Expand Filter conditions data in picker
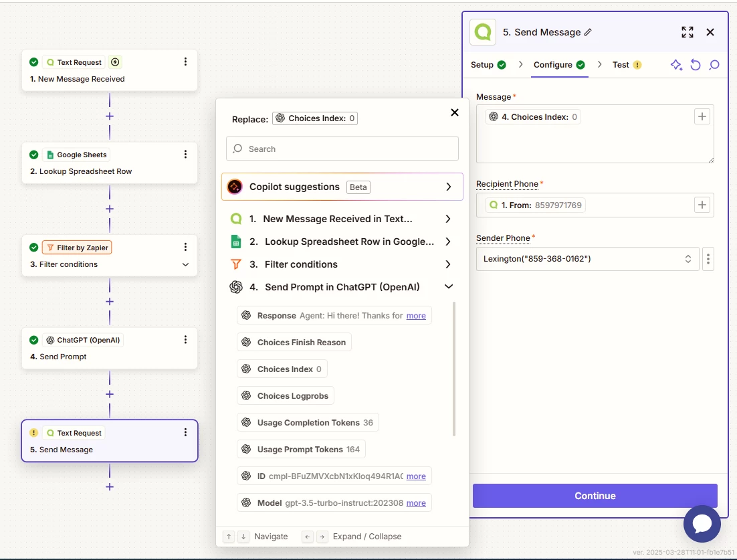Screen dimensions: 737x560 [x=448, y=264]
